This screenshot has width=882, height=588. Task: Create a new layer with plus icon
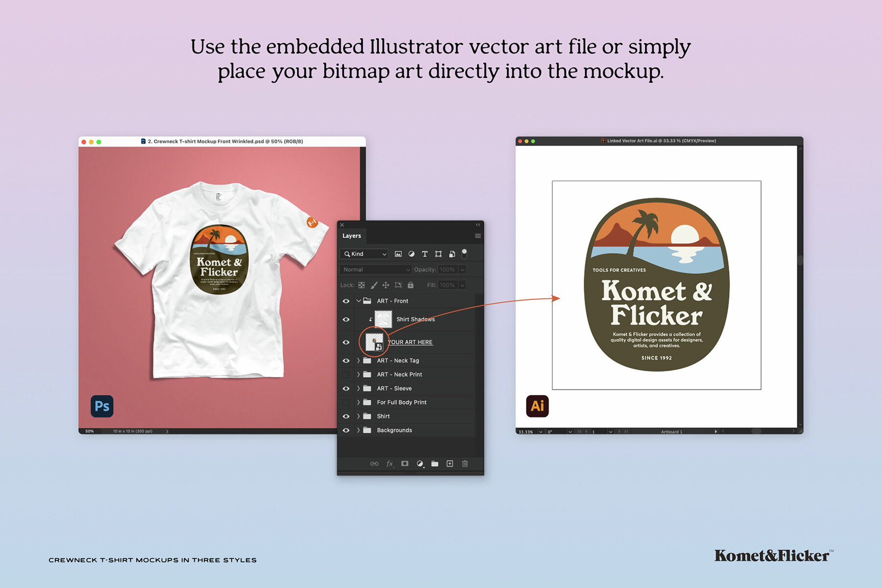(x=449, y=464)
